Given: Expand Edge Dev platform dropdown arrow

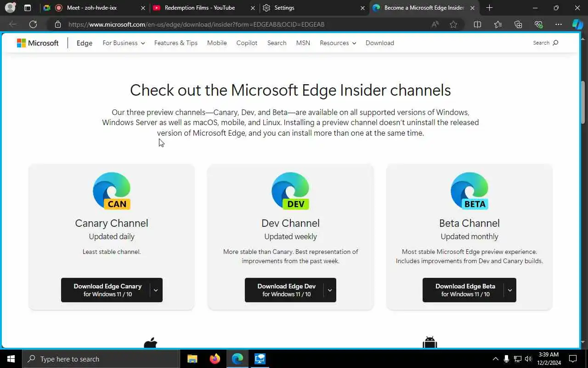Looking at the screenshot, I should 329,290.
